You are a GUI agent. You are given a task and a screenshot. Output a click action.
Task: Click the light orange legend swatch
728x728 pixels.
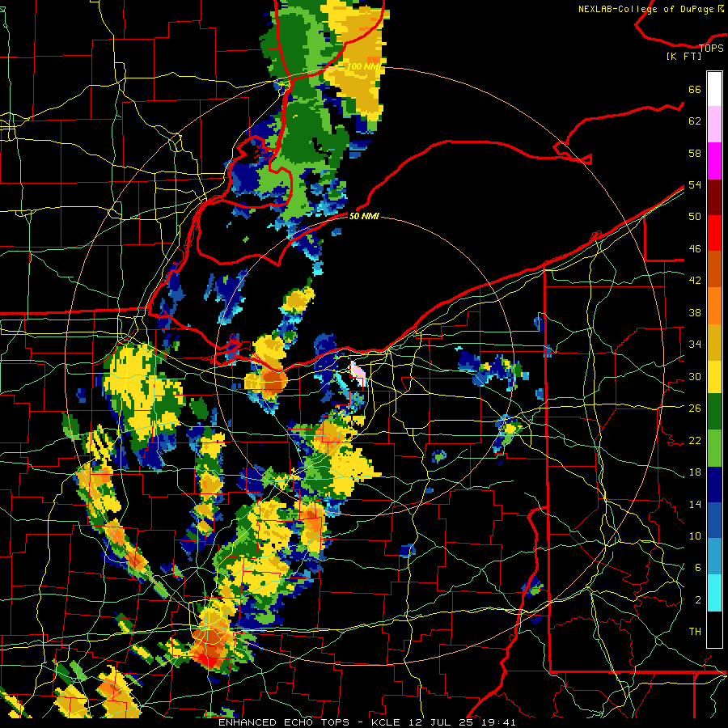point(714,306)
